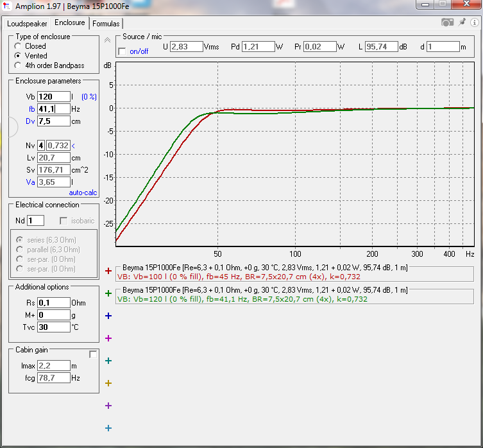The height and width of the screenshot is (448, 483).
Task: Select the red Vb=100 l curve description
Action: pos(239,277)
